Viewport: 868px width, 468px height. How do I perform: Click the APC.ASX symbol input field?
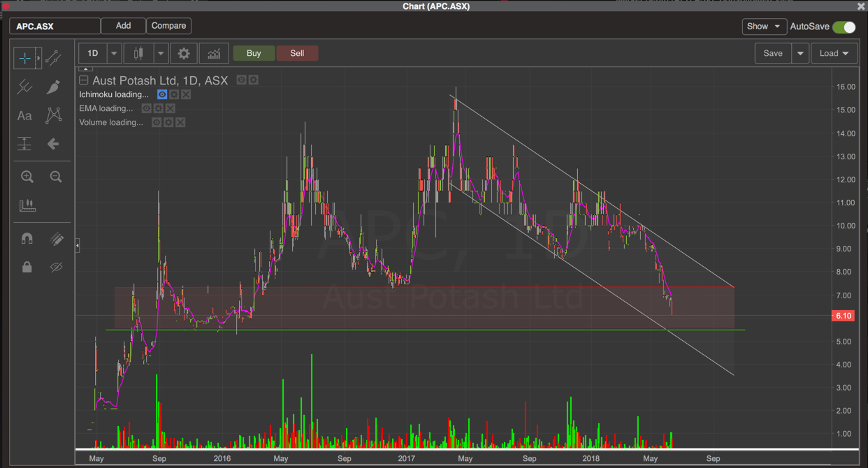pyautogui.click(x=55, y=27)
